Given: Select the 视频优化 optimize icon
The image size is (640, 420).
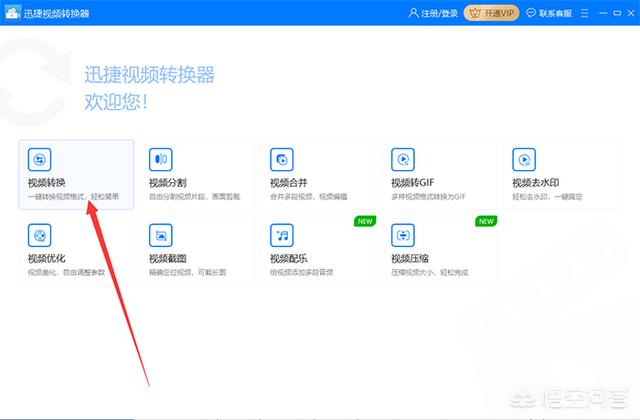Looking at the screenshot, I should [x=40, y=236].
